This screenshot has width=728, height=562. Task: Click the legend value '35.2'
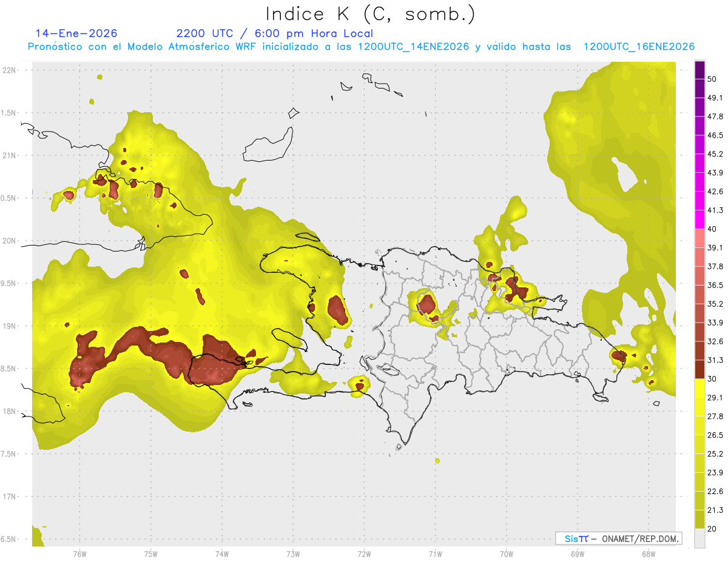tap(715, 304)
